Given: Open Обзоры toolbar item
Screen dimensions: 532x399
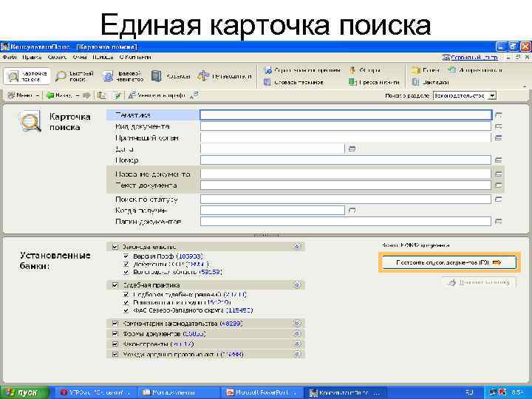Looking at the screenshot, I should [365, 70].
